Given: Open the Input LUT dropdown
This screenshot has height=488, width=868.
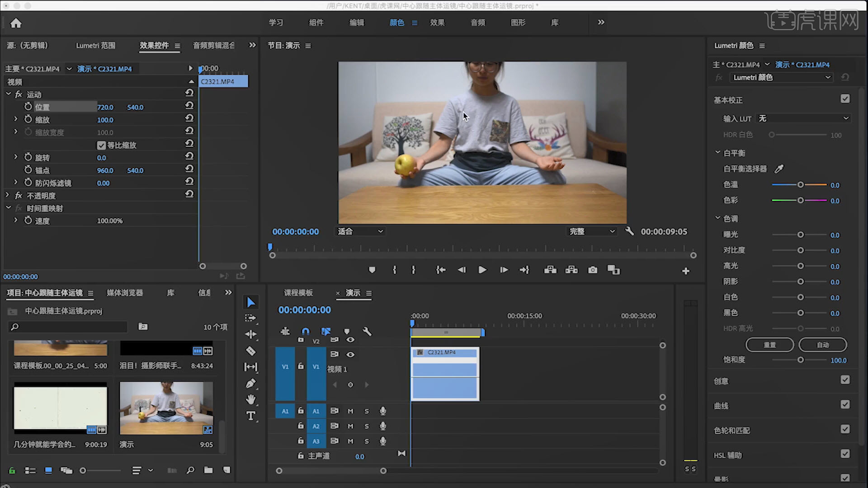Looking at the screenshot, I should pos(803,118).
